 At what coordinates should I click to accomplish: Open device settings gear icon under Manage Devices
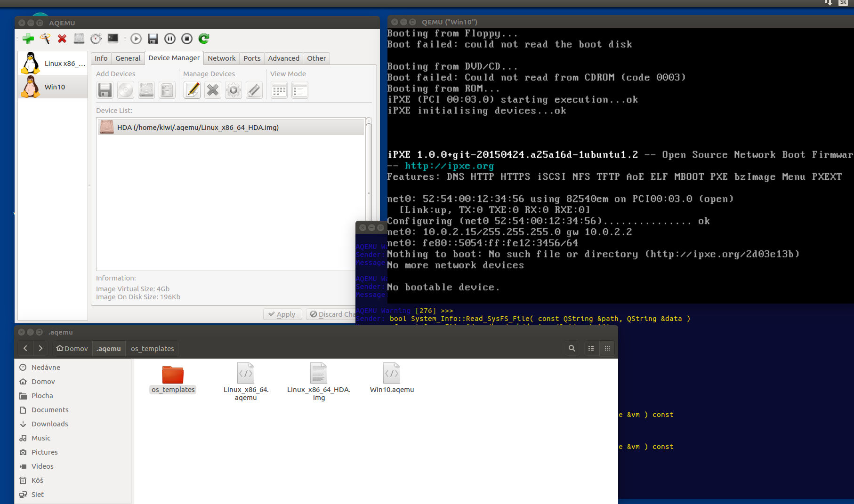pyautogui.click(x=234, y=90)
